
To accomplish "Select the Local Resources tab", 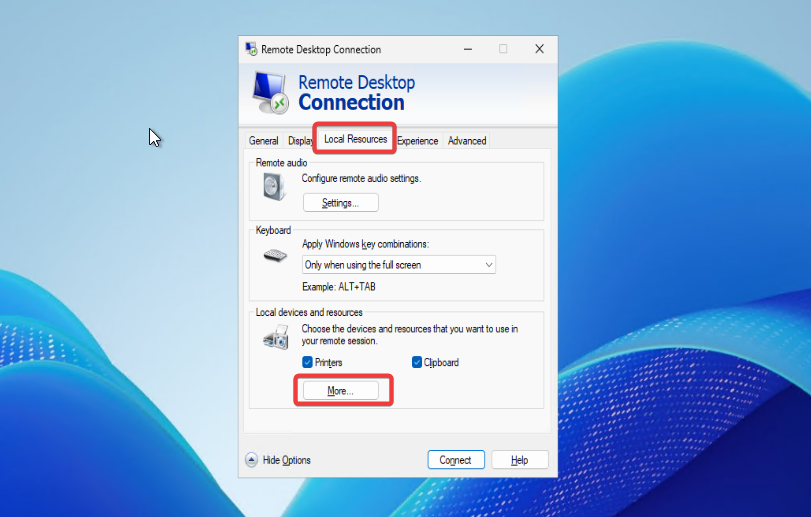I will pyautogui.click(x=355, y=139).
